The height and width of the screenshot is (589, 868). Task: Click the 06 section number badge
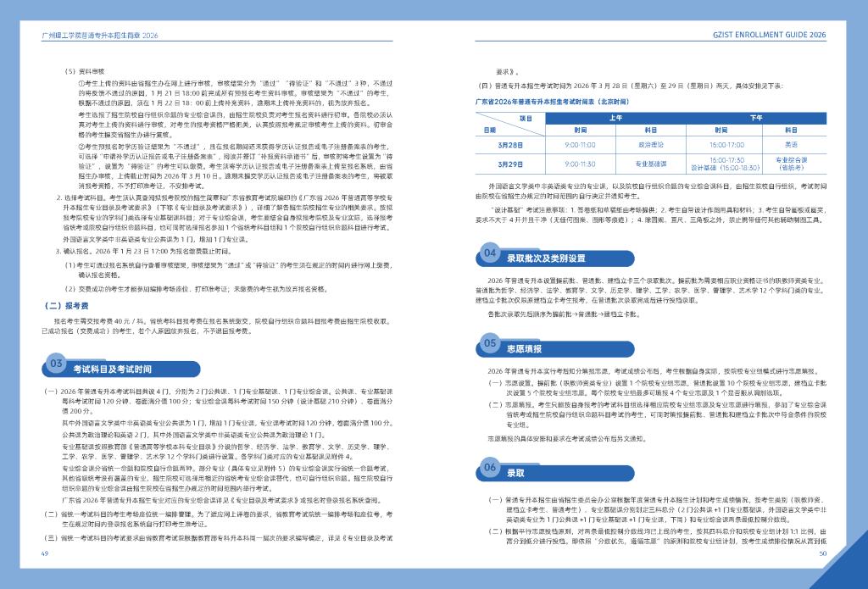coord(490,468)
